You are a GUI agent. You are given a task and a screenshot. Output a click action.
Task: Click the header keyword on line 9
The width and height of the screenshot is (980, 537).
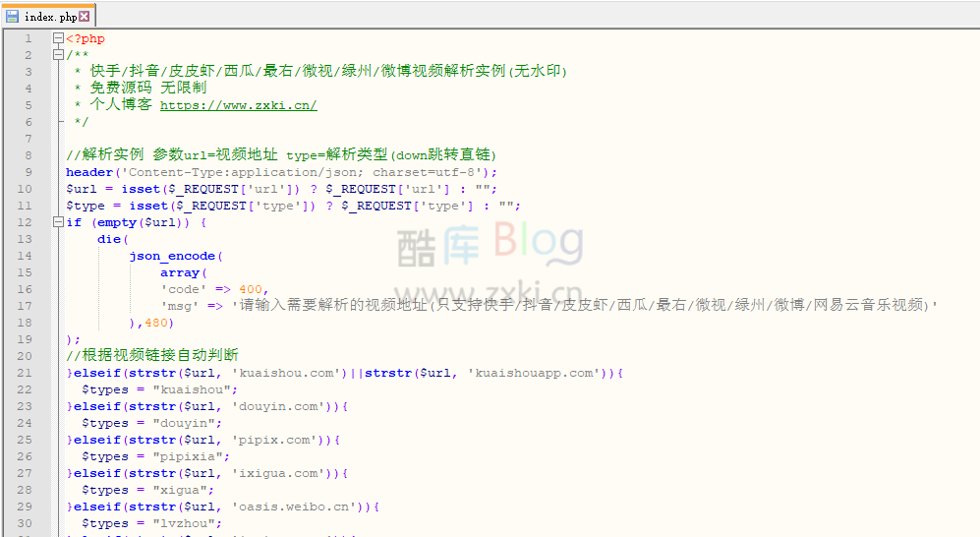pos(89,172)
